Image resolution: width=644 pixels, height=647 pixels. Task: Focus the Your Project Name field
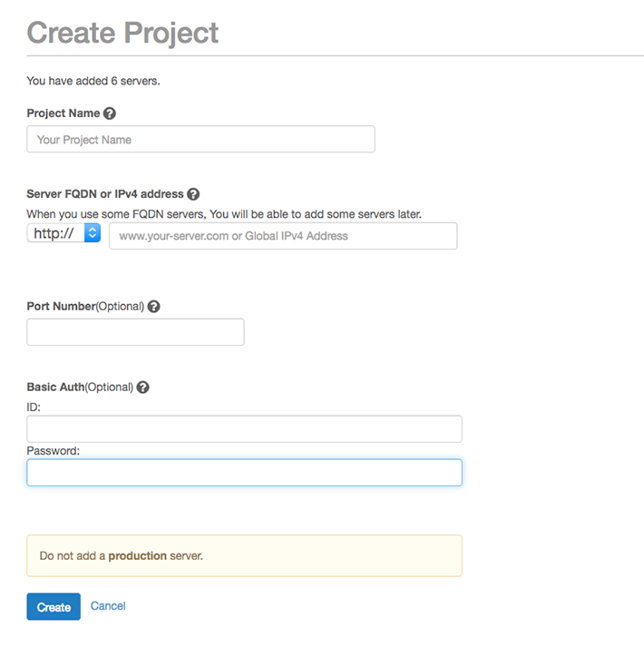(x=201, y=139)
